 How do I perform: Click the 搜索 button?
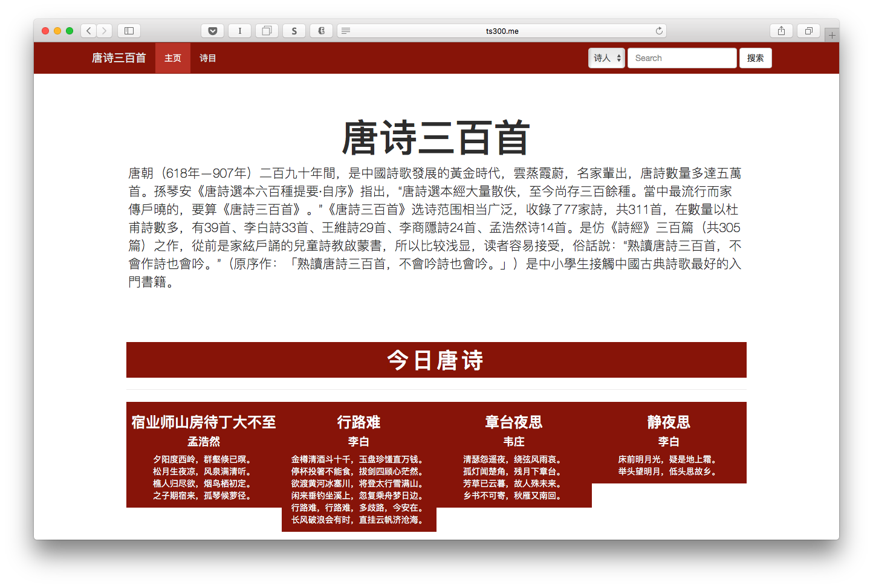pyautogui.click(x=755, y=58)
